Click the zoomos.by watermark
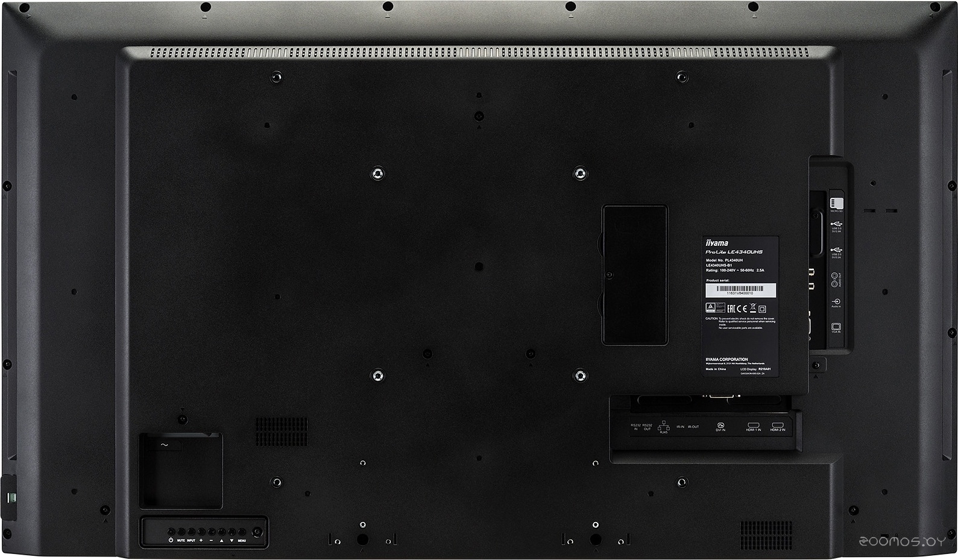 [902, 541]
